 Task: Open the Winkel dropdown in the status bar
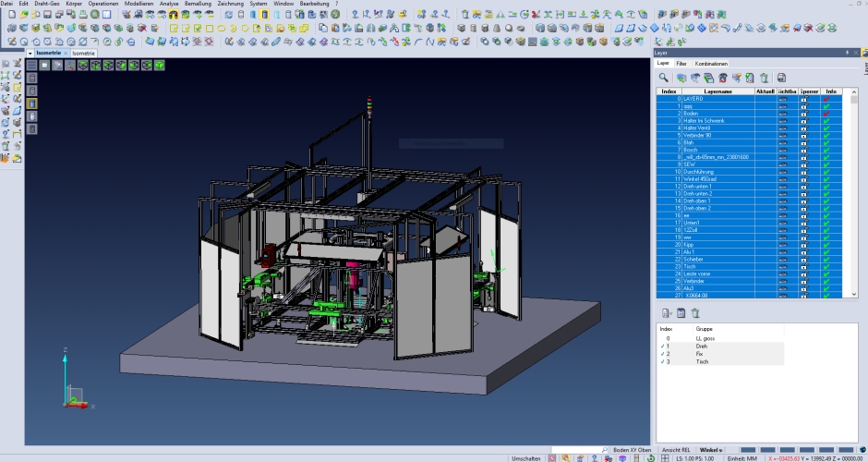pyautogui.click(x=711, y=450)
